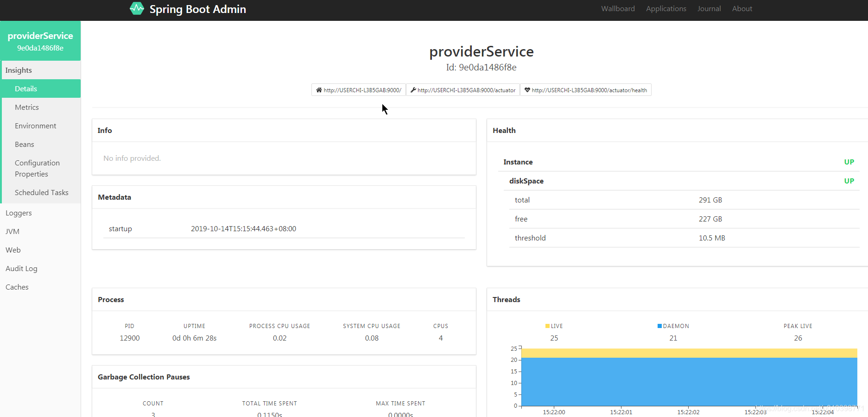The width and height of the screenshot is (868, 417).
Task: Click the home icon in the base URL button
Action: [319, 90]
